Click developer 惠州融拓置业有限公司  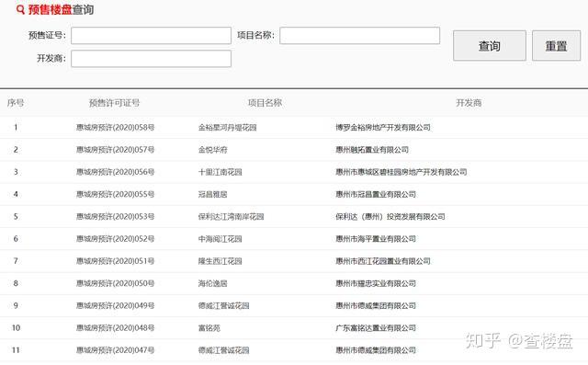372,150
